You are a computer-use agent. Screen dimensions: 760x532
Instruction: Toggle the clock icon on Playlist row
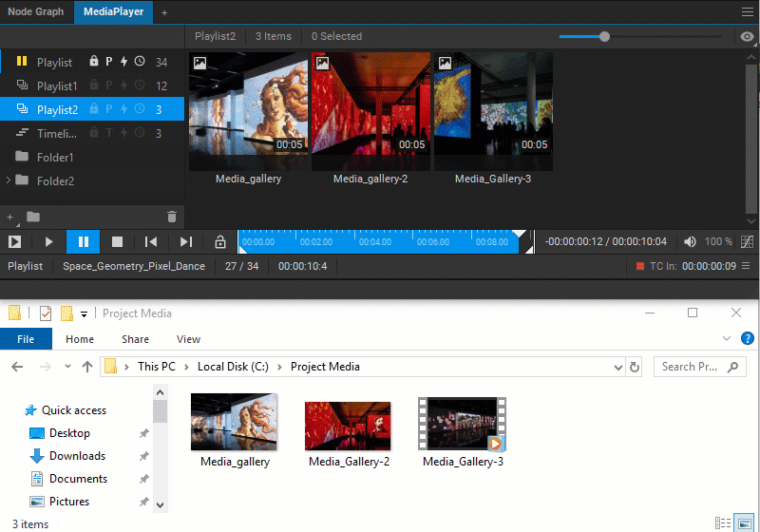140,61
